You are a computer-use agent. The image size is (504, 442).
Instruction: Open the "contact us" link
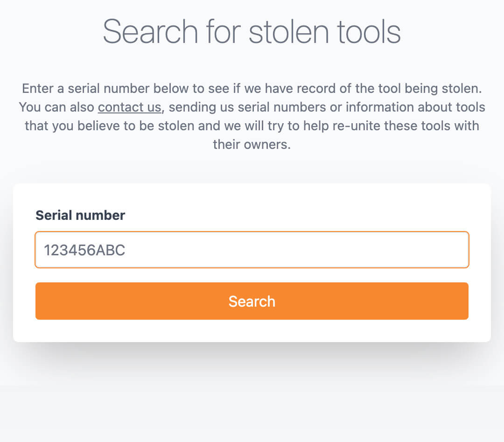pos(129,107)
